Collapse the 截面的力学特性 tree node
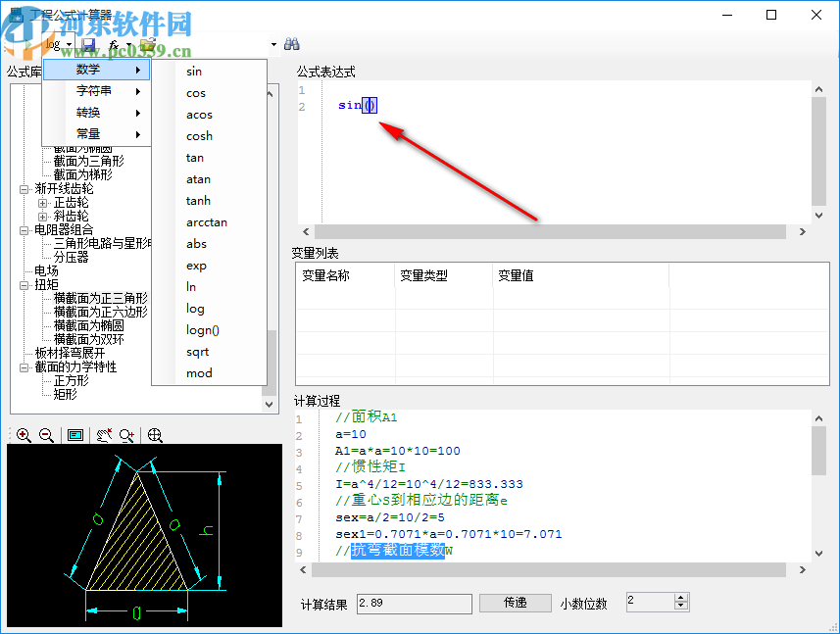This screenshot has width=840, height=634. coord(25,367)
